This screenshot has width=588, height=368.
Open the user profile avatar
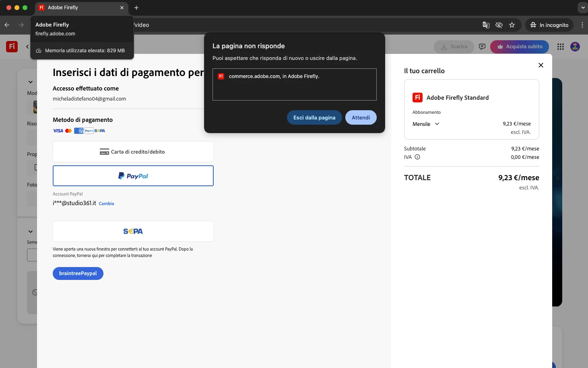575,47
